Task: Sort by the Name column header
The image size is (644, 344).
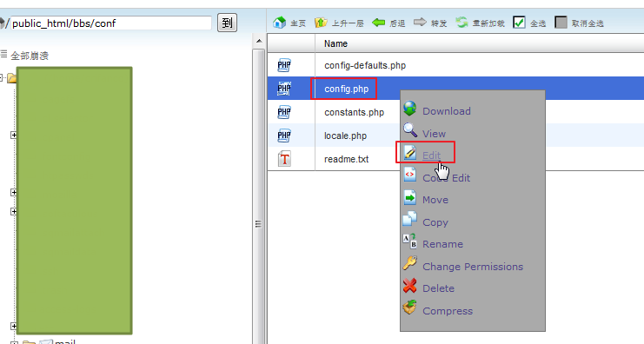Action: click(x=335, y=43)
